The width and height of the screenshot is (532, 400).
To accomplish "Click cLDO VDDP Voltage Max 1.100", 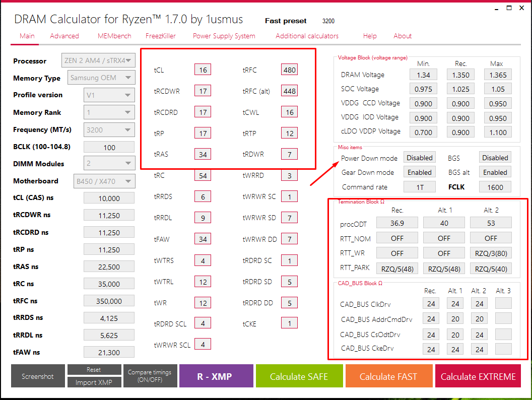I will 498,132.
